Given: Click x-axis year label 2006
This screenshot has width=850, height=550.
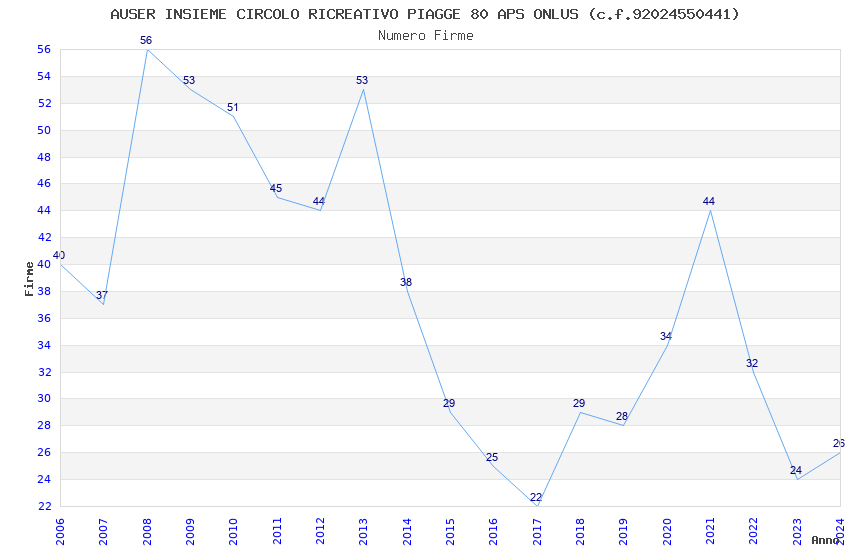Looking at the screenshot, I should (x=60, y=532).
